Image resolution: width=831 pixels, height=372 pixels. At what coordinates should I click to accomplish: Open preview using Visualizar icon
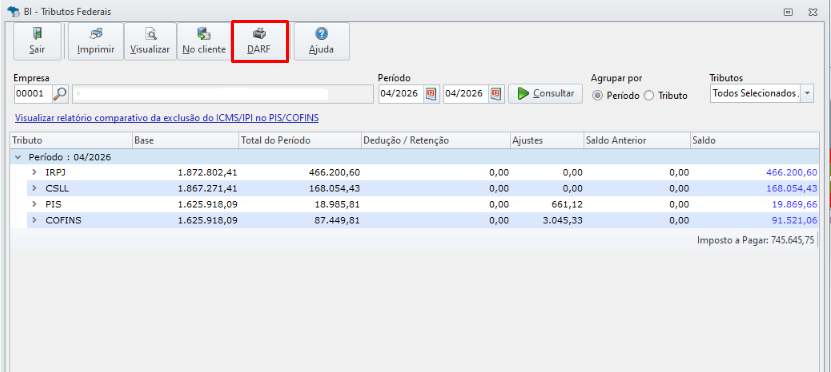pos(151,34)
